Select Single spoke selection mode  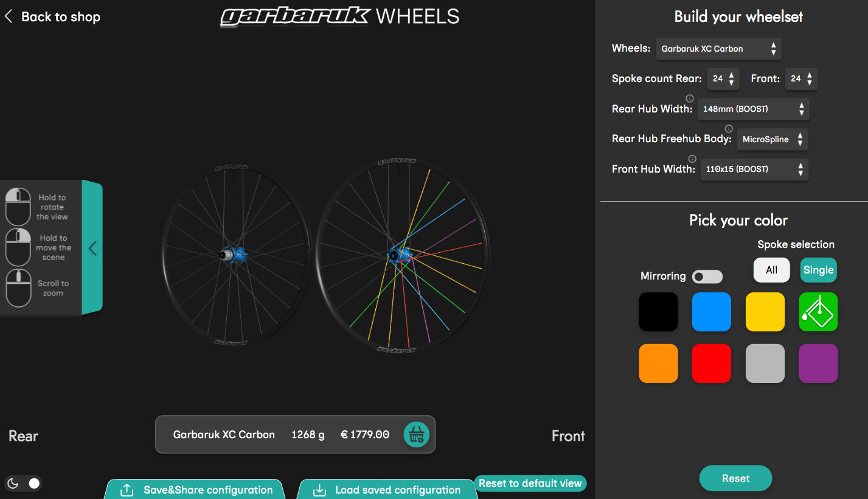coord(818,270)
